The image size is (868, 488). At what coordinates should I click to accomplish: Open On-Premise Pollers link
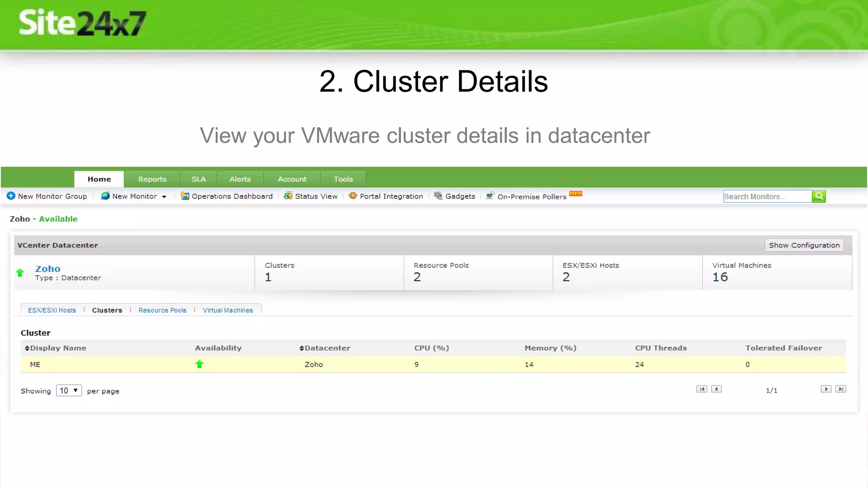coord(532,197)
